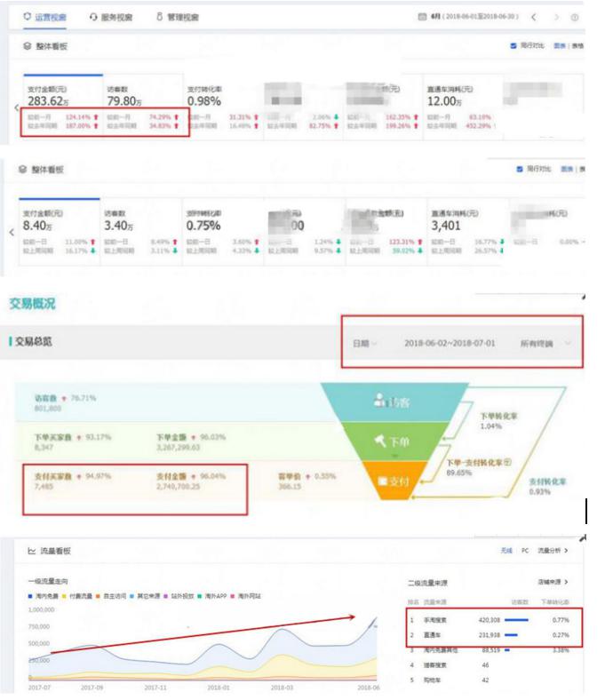Open the 所有终端 device dropdown
This screenshot has height=700, width=605.
point(544,342)
